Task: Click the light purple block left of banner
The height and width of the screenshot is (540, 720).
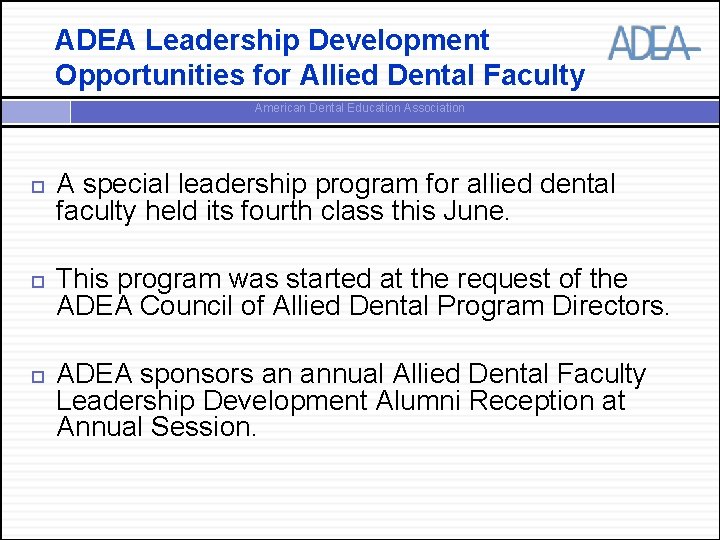Action: tap(35, 112)
